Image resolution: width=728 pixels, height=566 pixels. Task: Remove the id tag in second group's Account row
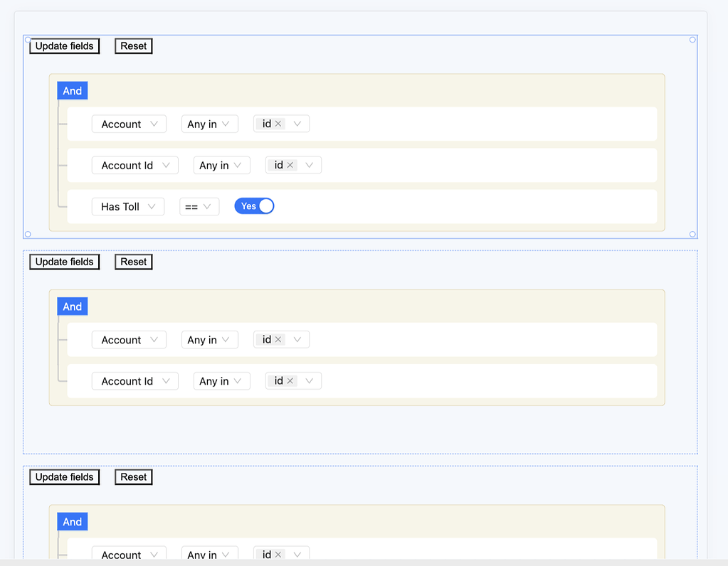[278, 339]
